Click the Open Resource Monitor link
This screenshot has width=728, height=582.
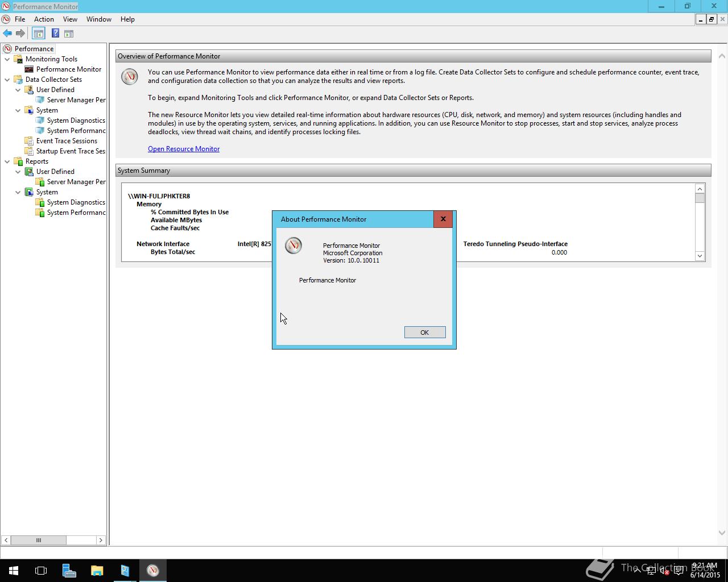[x=184, y=149]
